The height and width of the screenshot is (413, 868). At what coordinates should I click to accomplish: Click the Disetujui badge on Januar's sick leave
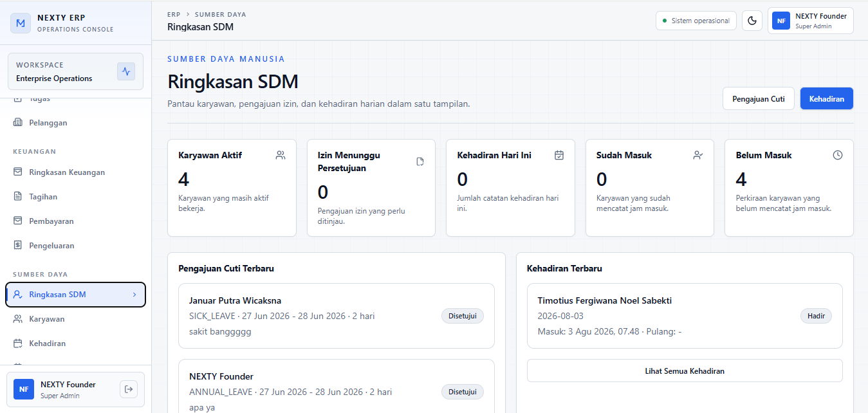coord(463,316)
